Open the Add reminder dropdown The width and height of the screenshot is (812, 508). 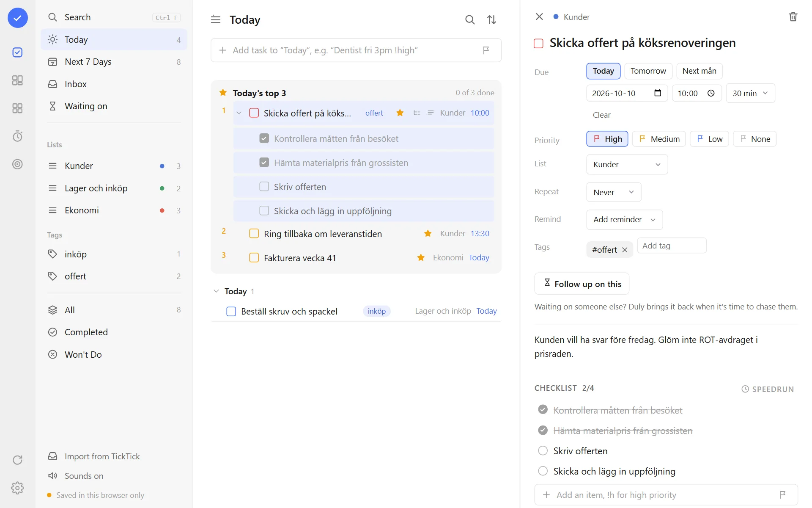[x=624, y=220]
